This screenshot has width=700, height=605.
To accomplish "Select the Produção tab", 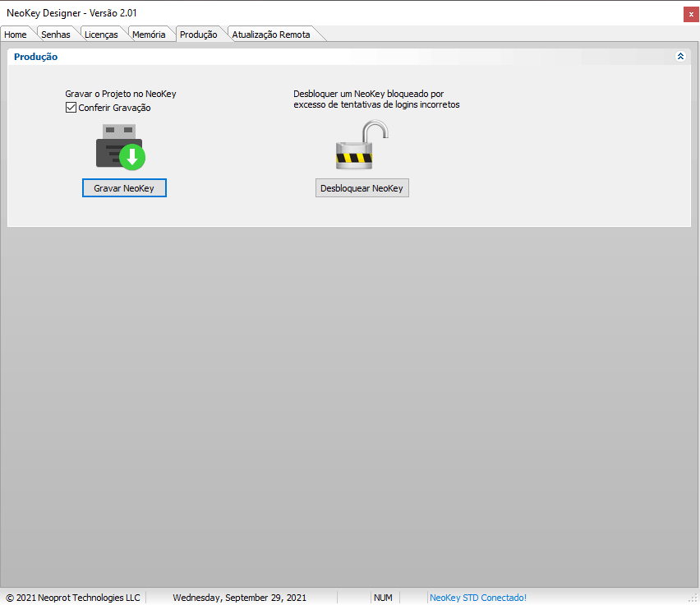I will [198, 35].
